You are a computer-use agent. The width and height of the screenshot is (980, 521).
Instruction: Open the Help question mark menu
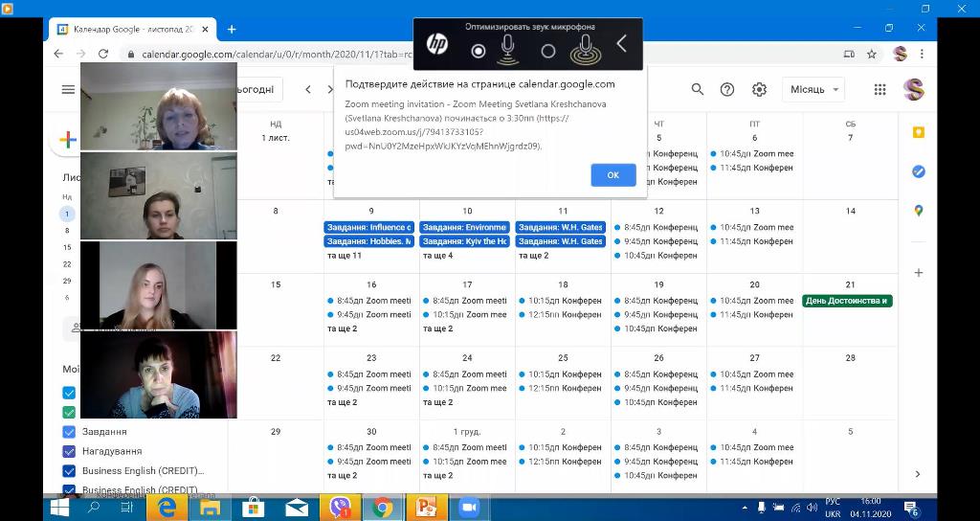(x=727, y=89)
